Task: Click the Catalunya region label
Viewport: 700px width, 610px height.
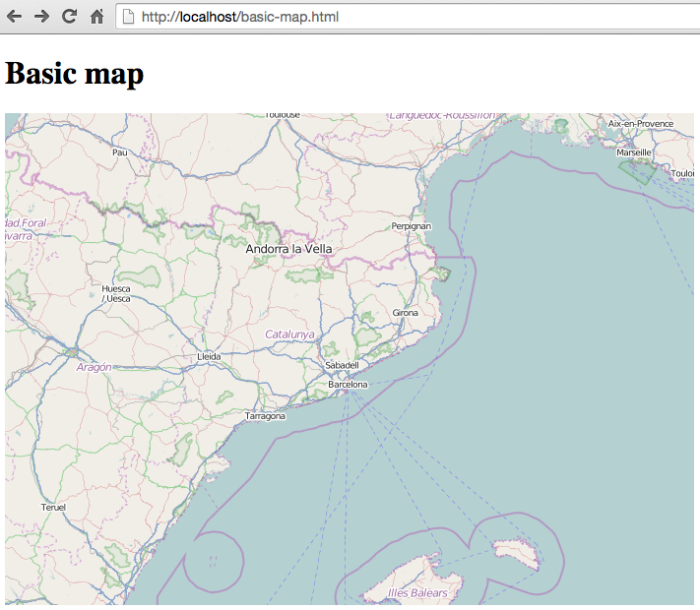Action: point(289,335)
